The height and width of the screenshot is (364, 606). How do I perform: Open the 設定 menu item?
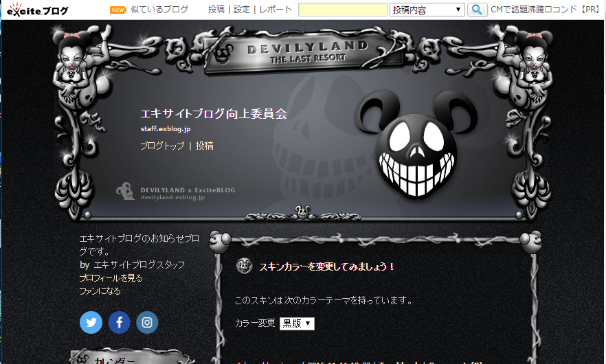click(x=242, y=10)
